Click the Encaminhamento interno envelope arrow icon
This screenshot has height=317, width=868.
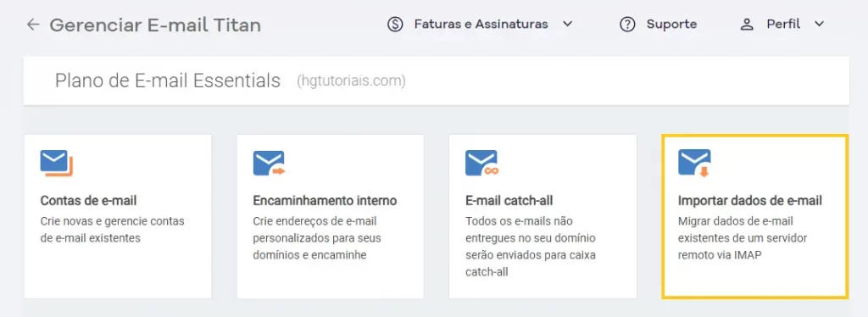269,164
